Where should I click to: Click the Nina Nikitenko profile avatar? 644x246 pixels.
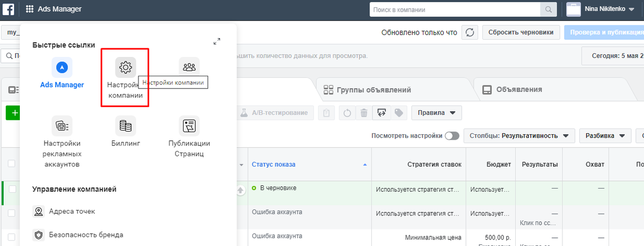574,10
